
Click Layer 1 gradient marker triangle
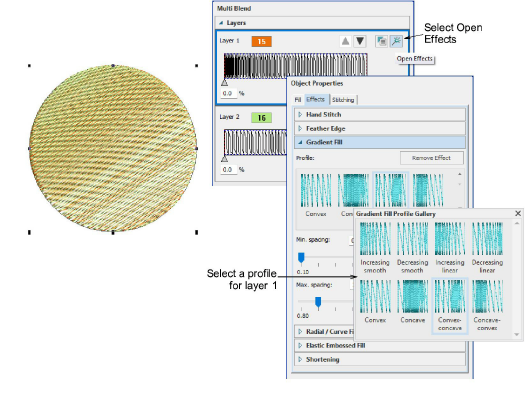pos(224,82)
